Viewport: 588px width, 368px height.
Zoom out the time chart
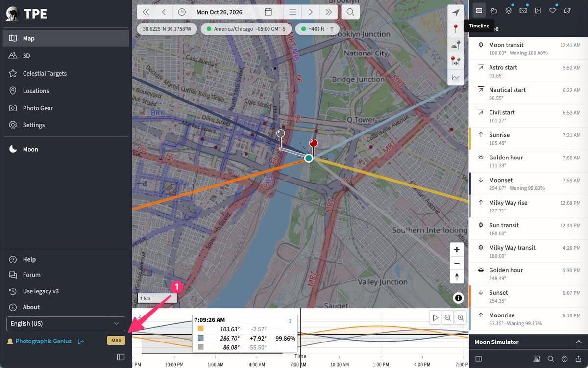click(448, 318)
